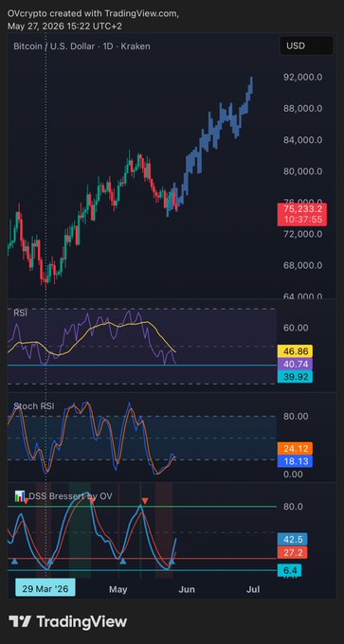Click the Stoch RSI indicator label
344x644 pixels.
click(34, 406)
